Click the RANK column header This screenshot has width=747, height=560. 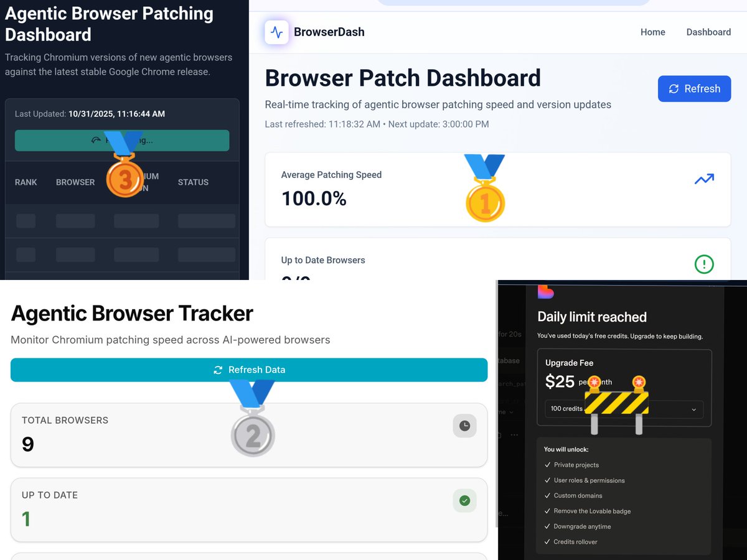point(26,182)
